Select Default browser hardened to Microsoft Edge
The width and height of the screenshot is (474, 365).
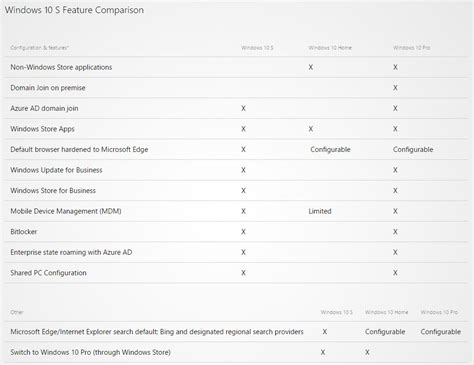point(79,150)
